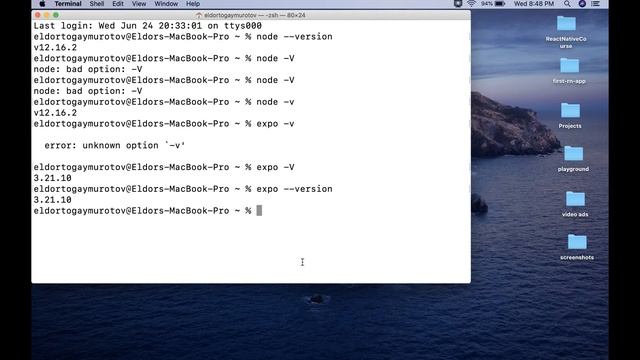Viewport: 640px width, 360px height.
Task: Click the date and time display
Action: (534, 4)
